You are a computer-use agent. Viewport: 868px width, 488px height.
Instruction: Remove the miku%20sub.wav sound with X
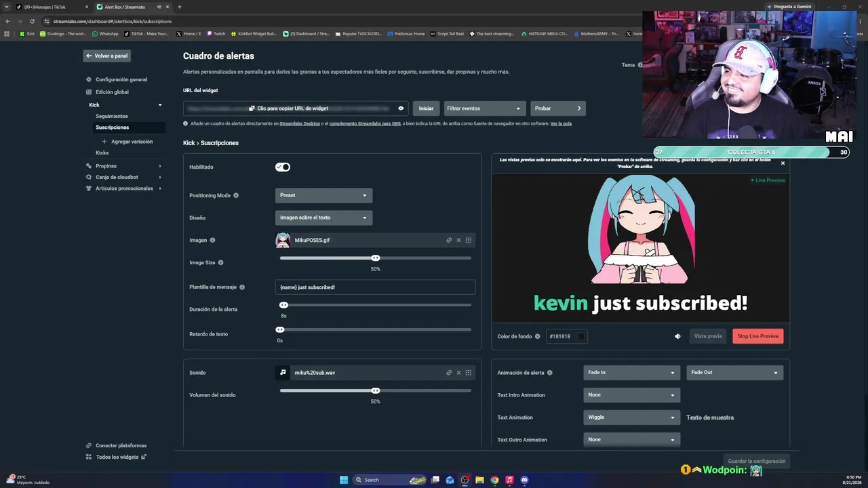[x=458, y=373]
